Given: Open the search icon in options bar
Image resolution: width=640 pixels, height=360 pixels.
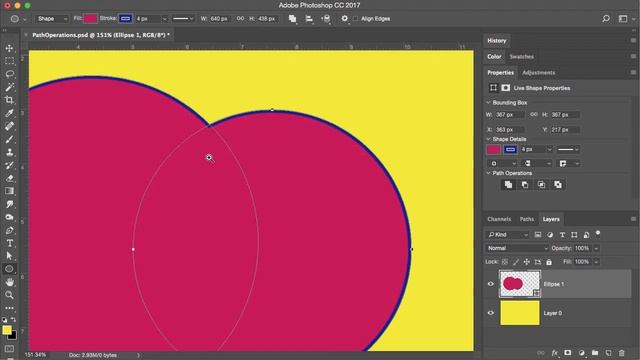Looking at the screenshot, I should tap(606, 19).
